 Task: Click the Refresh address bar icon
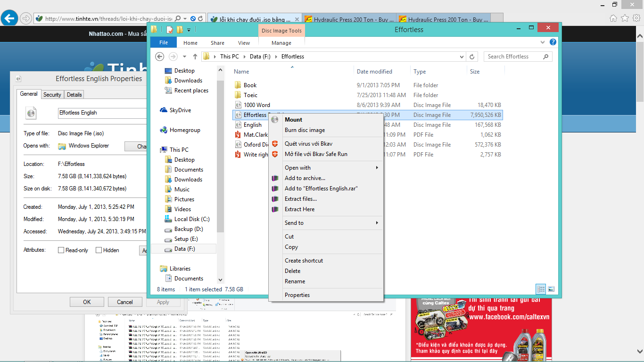tap(472, 57)
